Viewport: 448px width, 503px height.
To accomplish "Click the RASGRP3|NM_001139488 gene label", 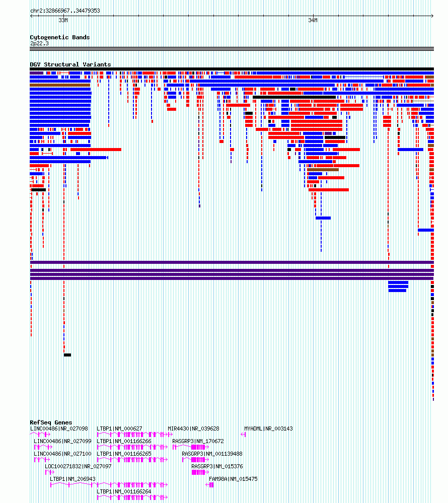I will [x=212, y=454].
